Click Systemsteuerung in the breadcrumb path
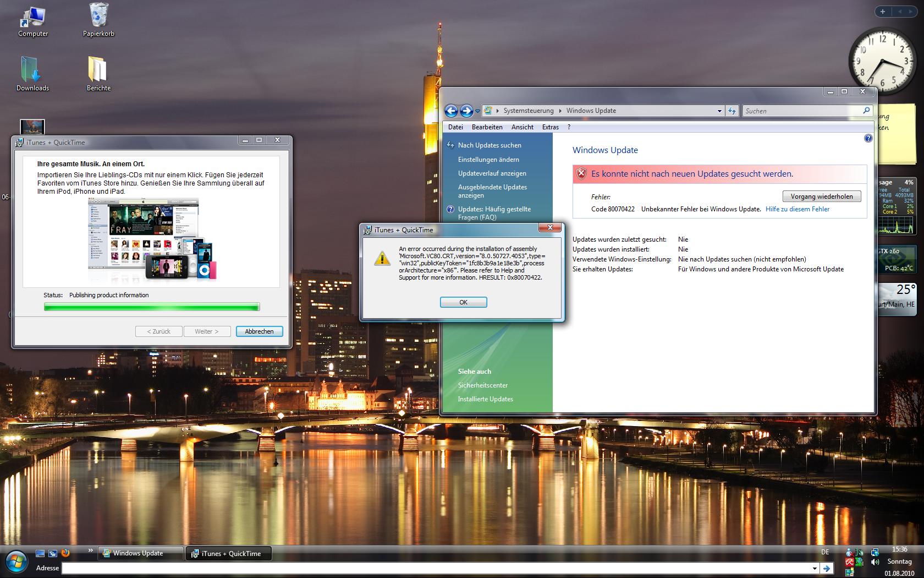The width and height of the screenshot is (924, 578). 529,111
